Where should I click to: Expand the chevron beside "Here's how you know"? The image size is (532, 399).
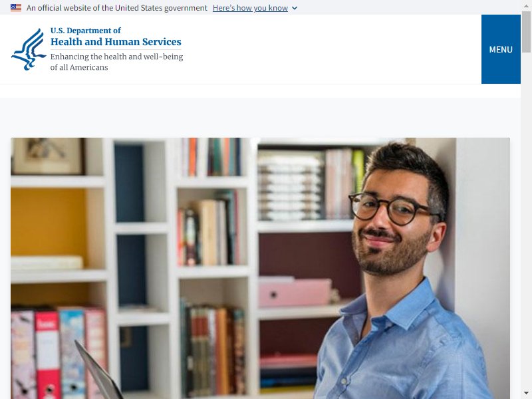(295, 8)
